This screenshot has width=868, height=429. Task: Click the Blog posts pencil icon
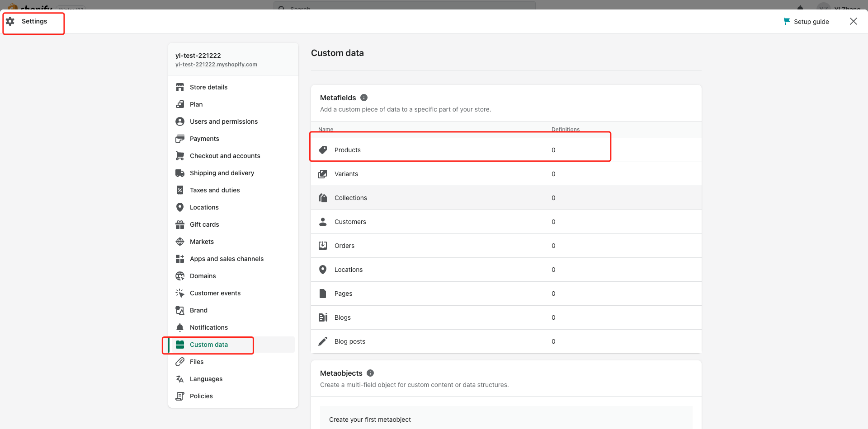pyautogui.click(x=323, y=341)
